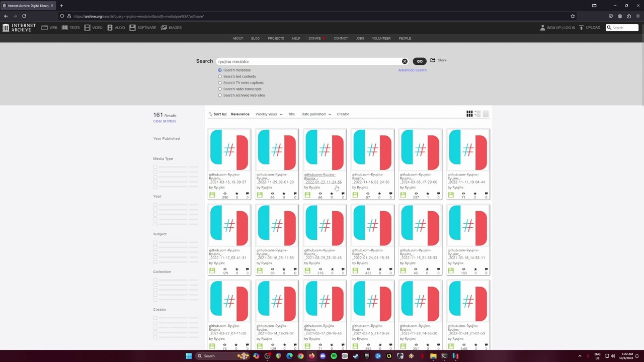
Task: Open Spotify from the taskbar
Action: click(334, 356)
